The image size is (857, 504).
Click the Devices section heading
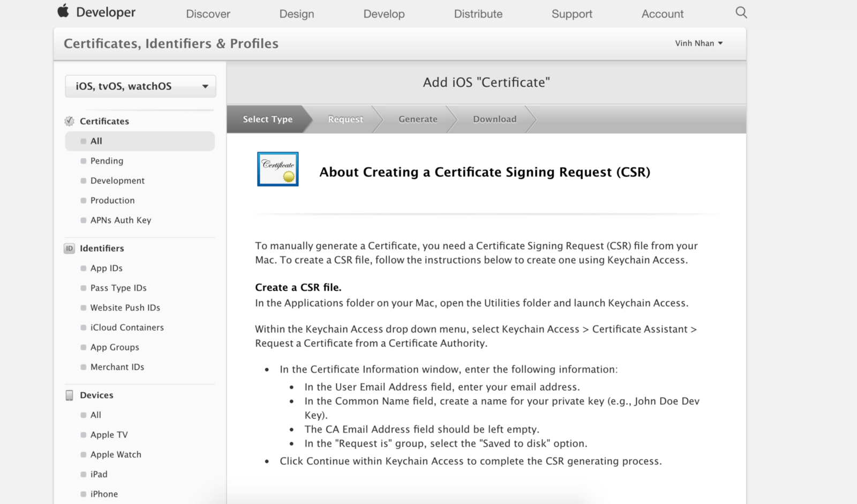[96, 395]
